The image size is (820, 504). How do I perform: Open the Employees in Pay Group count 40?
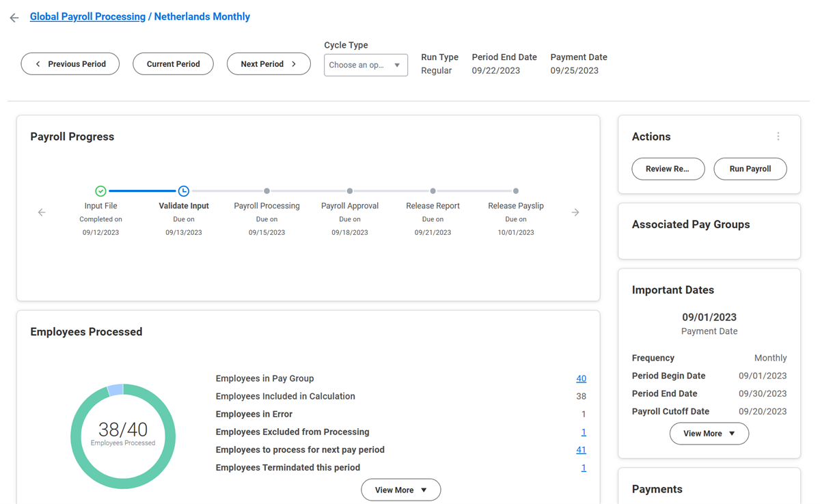click(581, 378)
